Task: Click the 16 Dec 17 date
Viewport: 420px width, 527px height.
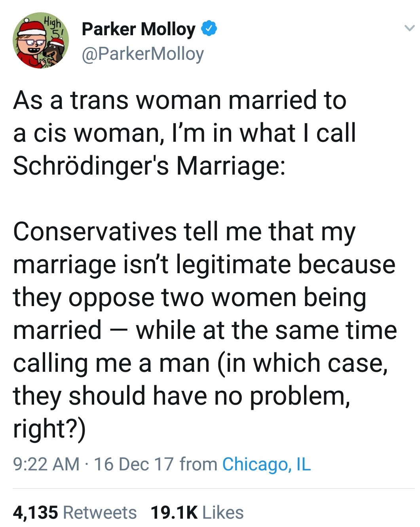Action: click(134, 464)
